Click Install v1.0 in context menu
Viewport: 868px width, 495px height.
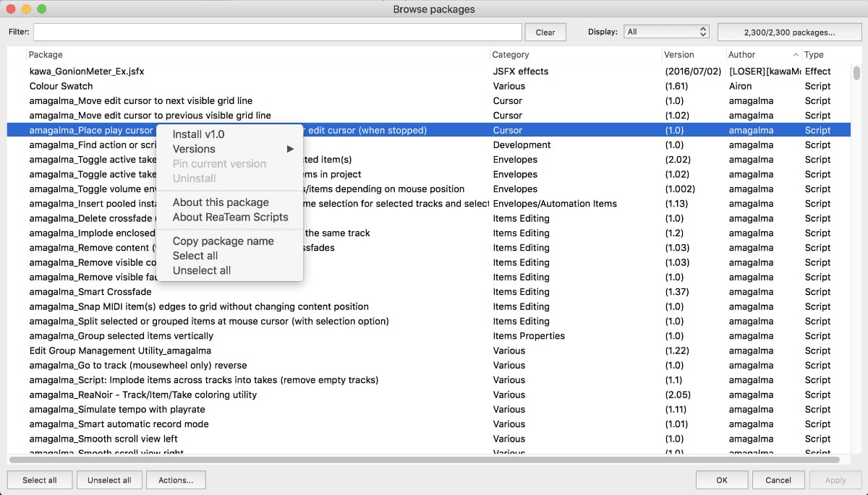(199, 134)
